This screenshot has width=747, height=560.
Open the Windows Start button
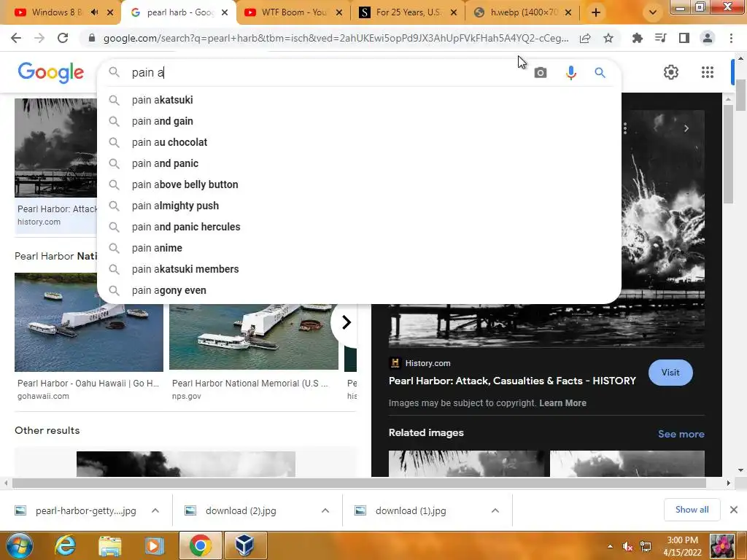click(x=19, y=545)
